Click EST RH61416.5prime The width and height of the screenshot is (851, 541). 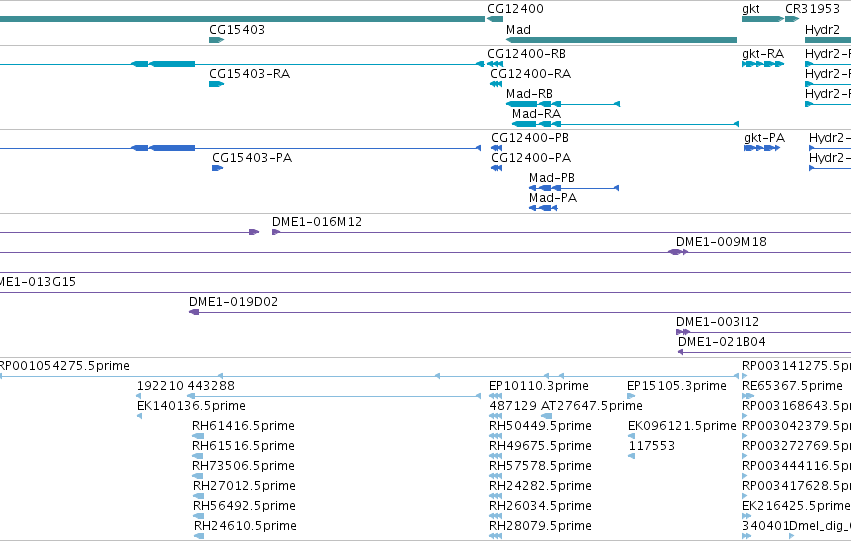click(243, 427)
